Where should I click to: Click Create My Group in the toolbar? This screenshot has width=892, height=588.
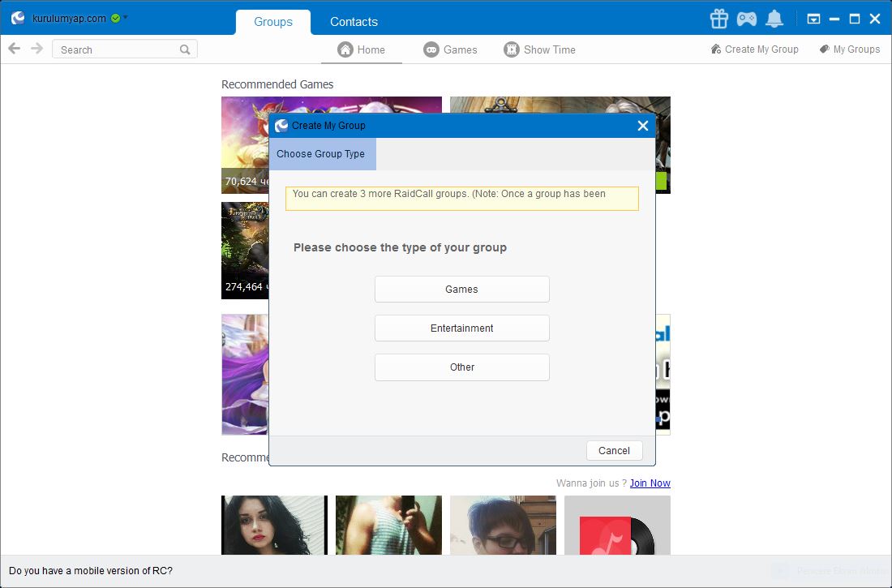click(x=754, y=49)
